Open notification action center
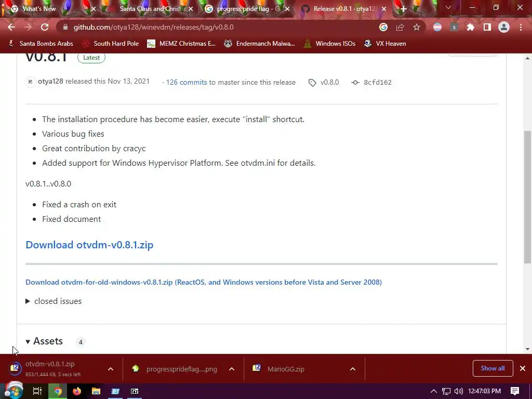The width and height of the screenshot is (532, 399). pos(515,391)
